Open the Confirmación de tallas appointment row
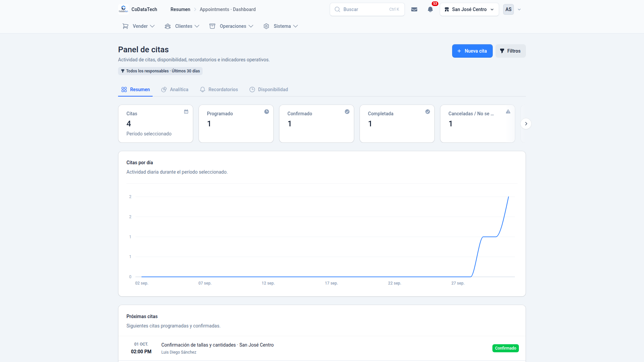The width and height of the screenshot is (644, 362). coord(322,348)
